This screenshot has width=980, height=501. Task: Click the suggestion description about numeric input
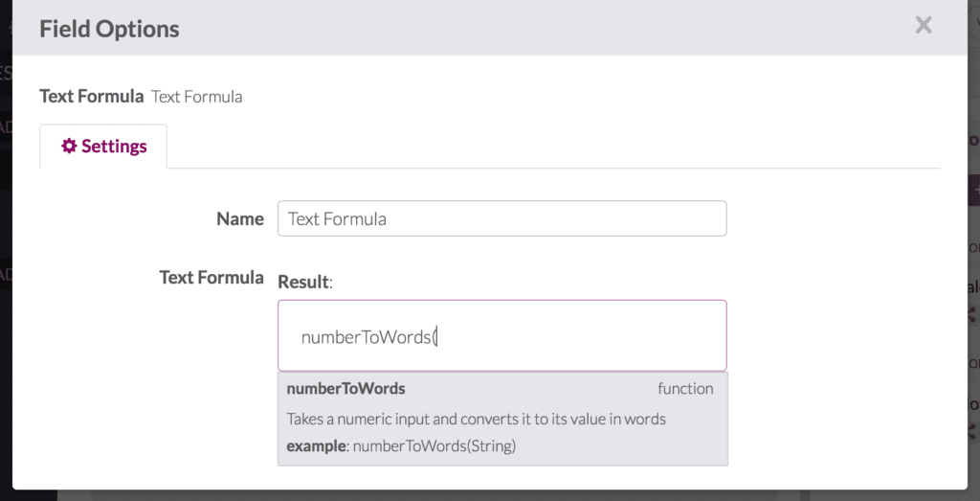point(476,419)
